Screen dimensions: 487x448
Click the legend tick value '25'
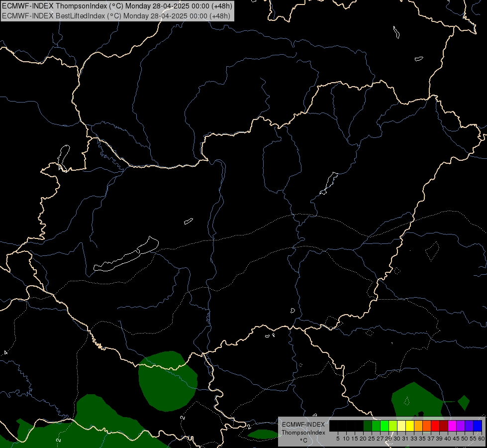click(372, 439)
